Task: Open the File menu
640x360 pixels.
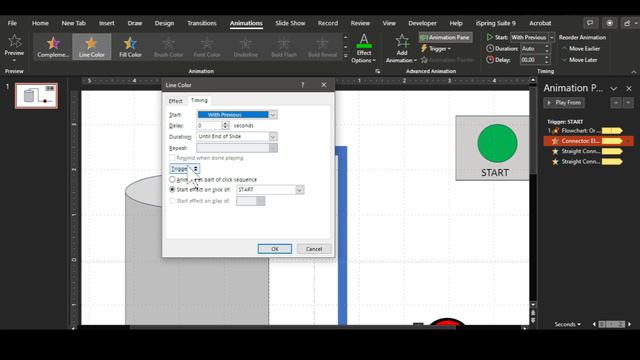Action: coord(12,23)
